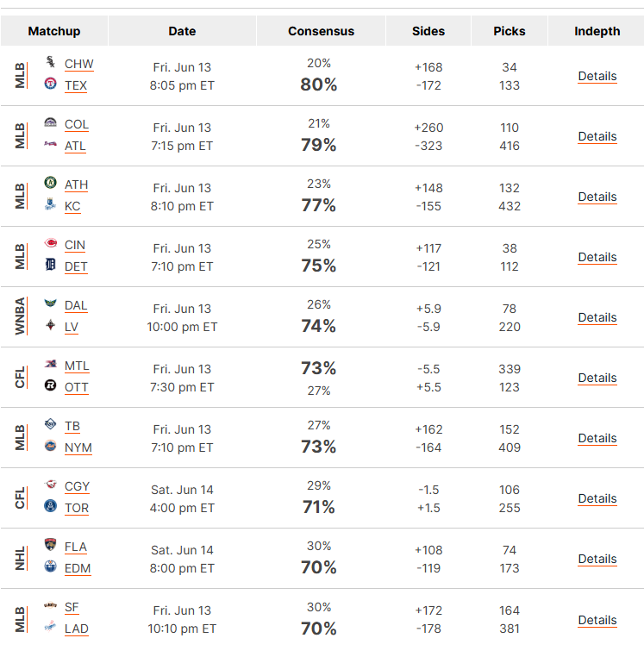Viewport: 644px width, 657px height.
Task: Click the Detroit Tigers logo icon
Action: 50,265
